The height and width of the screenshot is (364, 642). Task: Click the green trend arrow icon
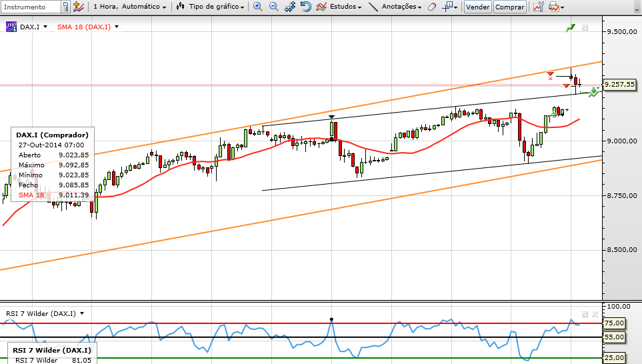click(571, 27)
